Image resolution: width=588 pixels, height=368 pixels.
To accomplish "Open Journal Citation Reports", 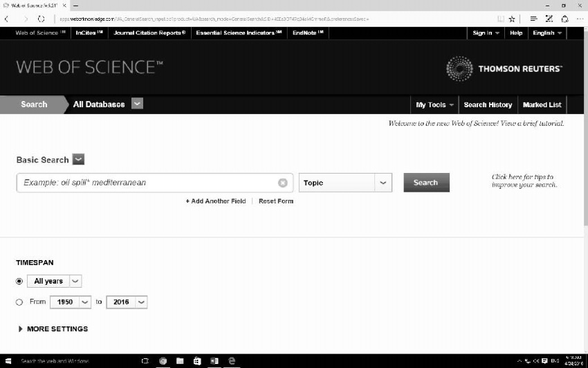I will click(x=149, y=33).
